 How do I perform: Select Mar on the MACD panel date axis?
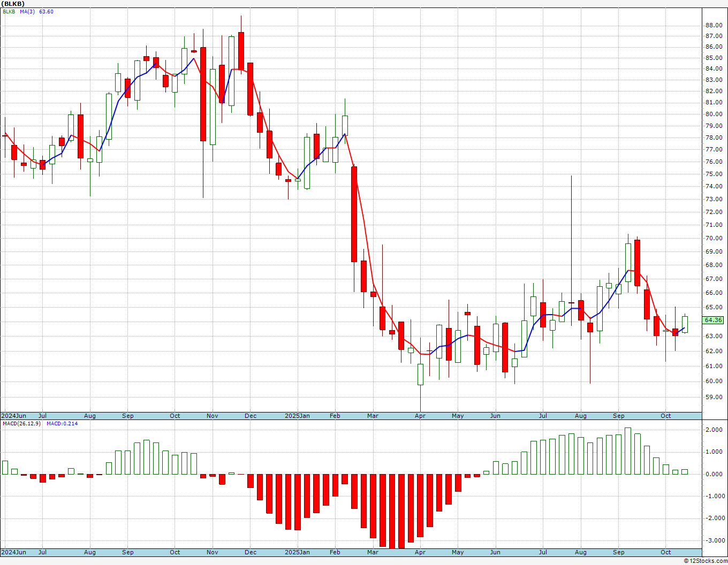[x=373, y=552]
